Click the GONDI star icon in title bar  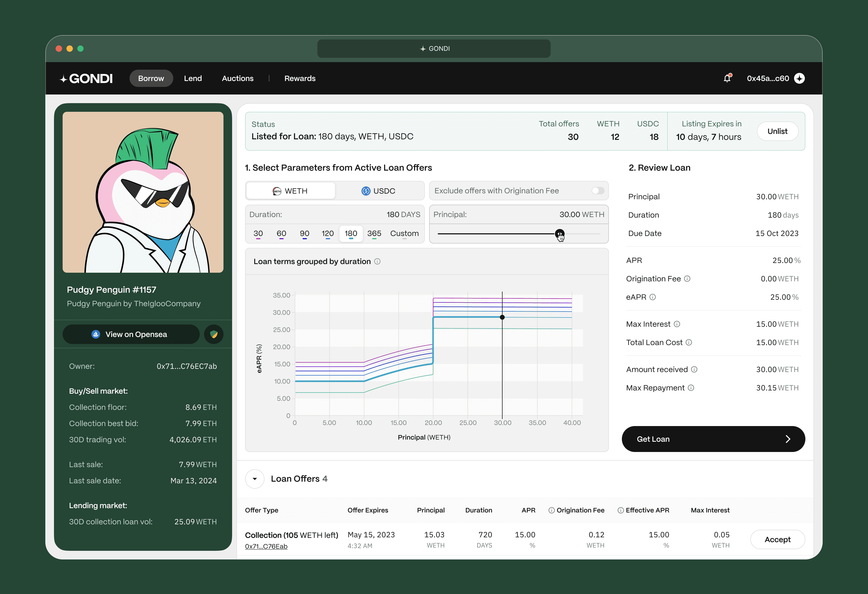[423, 49]
